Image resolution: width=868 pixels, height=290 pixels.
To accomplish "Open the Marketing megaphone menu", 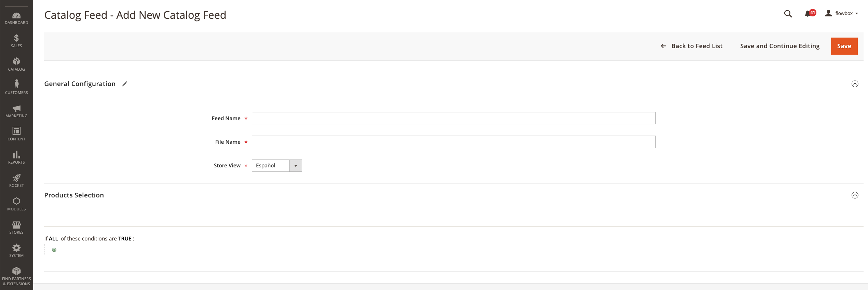I will (x=16, y=111).
